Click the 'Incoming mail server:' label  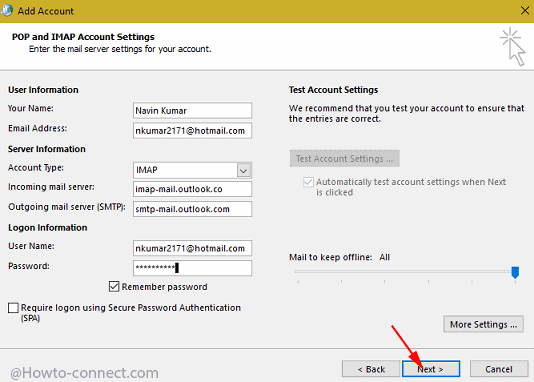click(51, 187)
